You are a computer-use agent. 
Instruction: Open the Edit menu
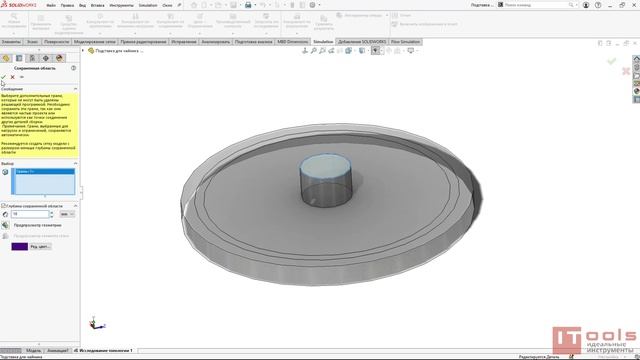(67, 5)
